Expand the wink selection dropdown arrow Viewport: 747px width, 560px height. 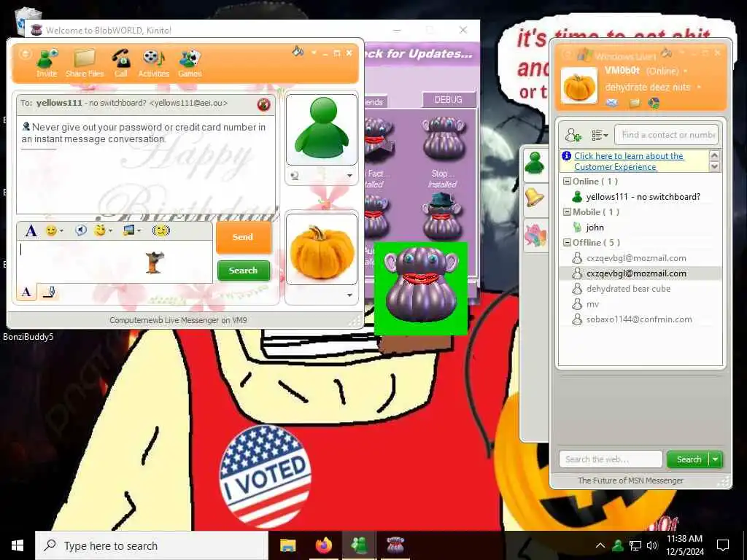coord(111,231)
